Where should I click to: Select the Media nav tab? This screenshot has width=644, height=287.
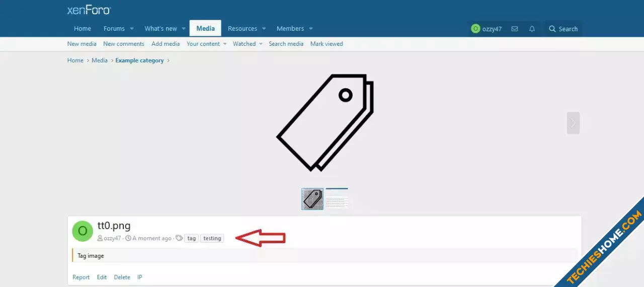click(x=205, y=29)
